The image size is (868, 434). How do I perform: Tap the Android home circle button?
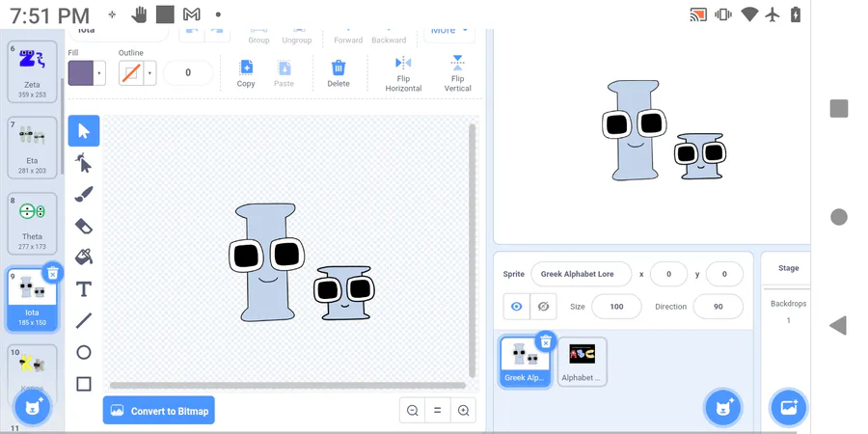tap(839, 217)
